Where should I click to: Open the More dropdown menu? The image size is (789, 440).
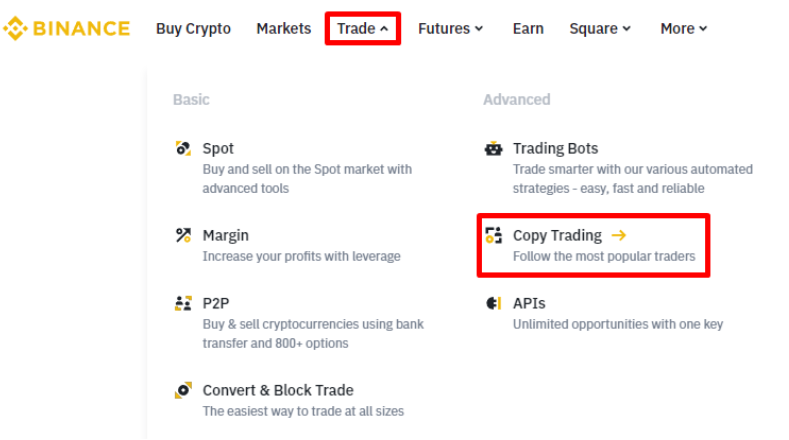(x=684, y=28)
